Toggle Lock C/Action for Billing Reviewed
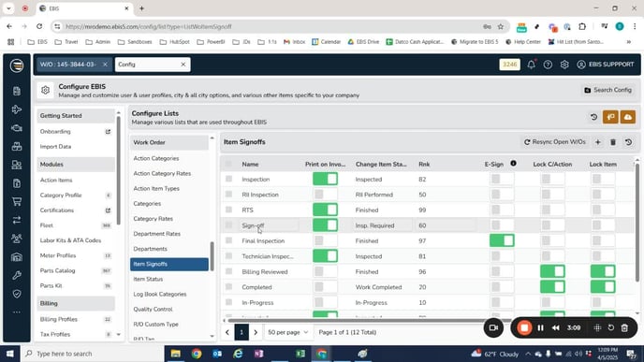The height and width of the screenshot is (362, 644). pyautogui.click(x=552, y=271)
